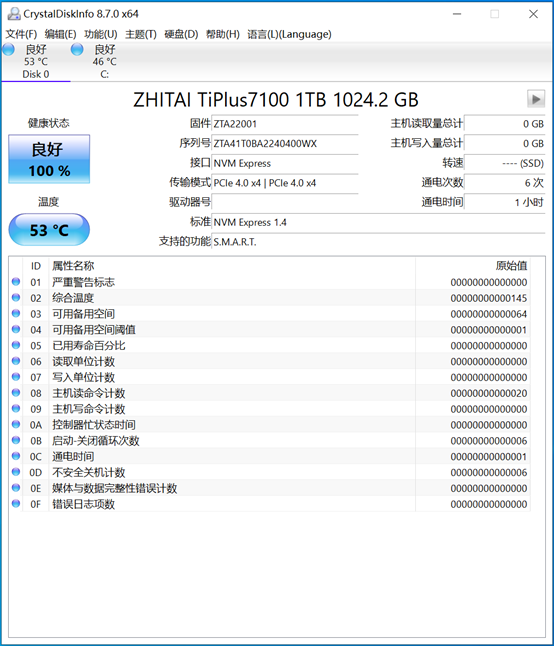This screenshot has height=646, width=554.
Task: Click the status dot for attribute 01
Action: tap(16, 281)
